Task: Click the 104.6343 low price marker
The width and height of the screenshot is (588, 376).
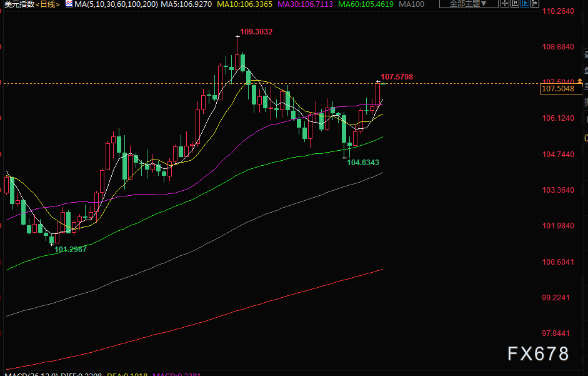Action: pyautogui.click(x=363, y=163)
